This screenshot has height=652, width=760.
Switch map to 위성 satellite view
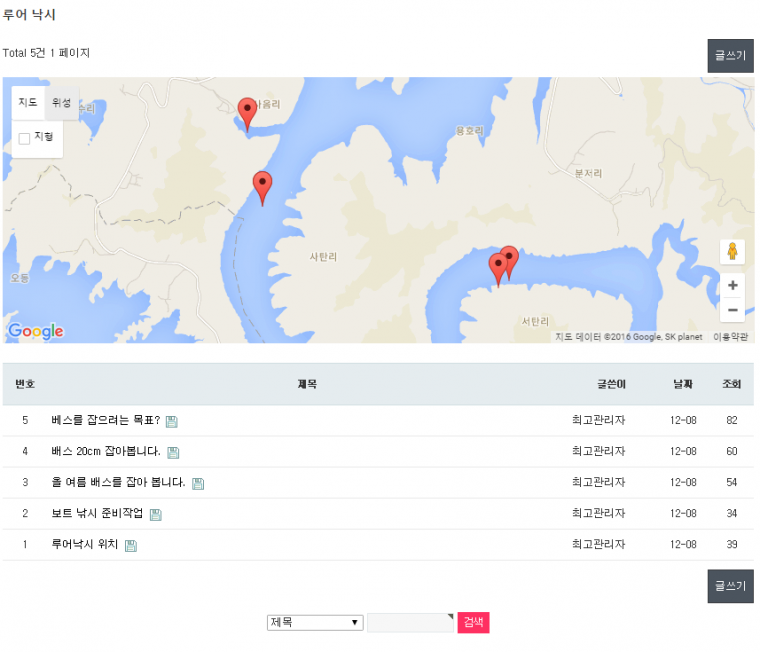61,103
